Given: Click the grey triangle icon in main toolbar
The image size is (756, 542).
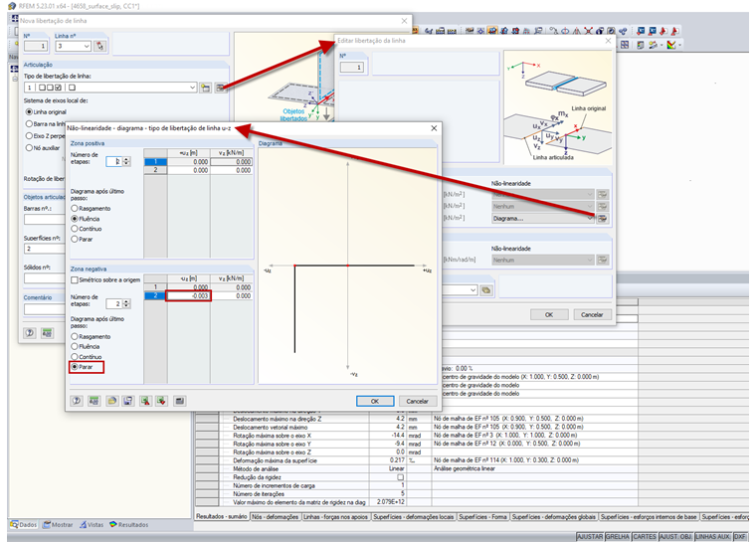Looking at the screenshot, I should point(577,31).
